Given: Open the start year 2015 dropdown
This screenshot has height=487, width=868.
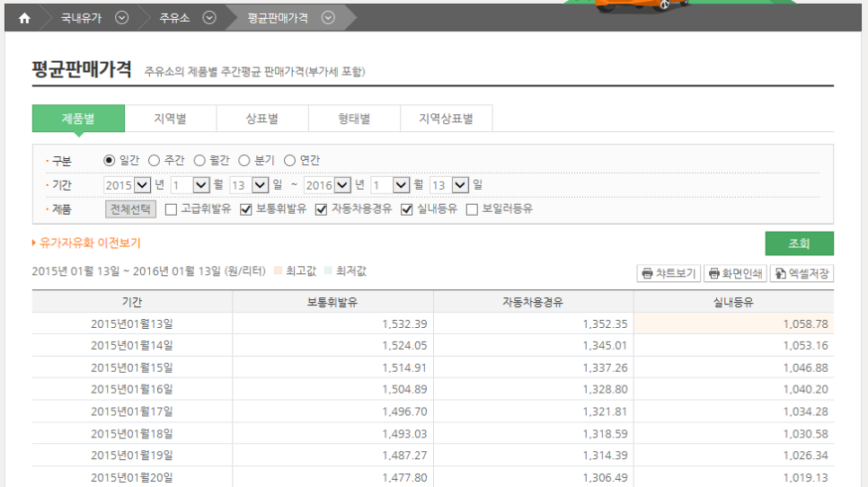Looking at the screenshot, I should pos(127,185).
